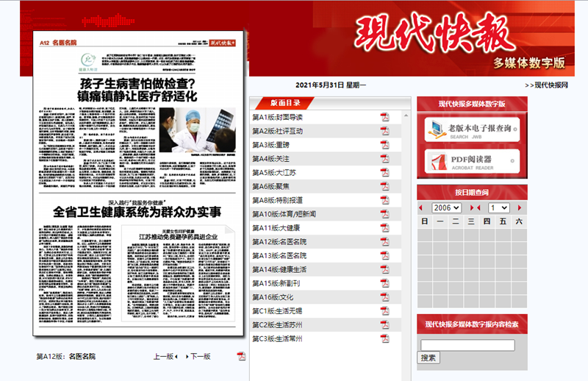Open PDF icon for 第A6版:聚焦
Image resolution: width=588 pixels, height=381 pixels.
[384, 186]
